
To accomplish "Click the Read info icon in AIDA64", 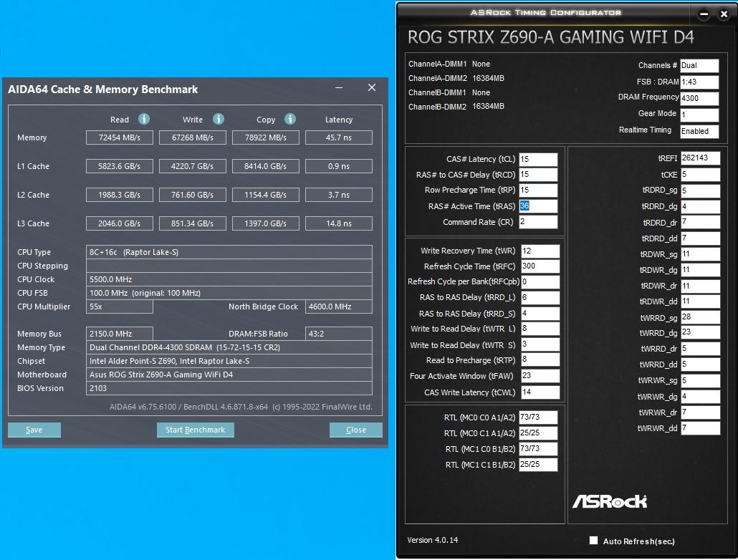I will [144, 119].
